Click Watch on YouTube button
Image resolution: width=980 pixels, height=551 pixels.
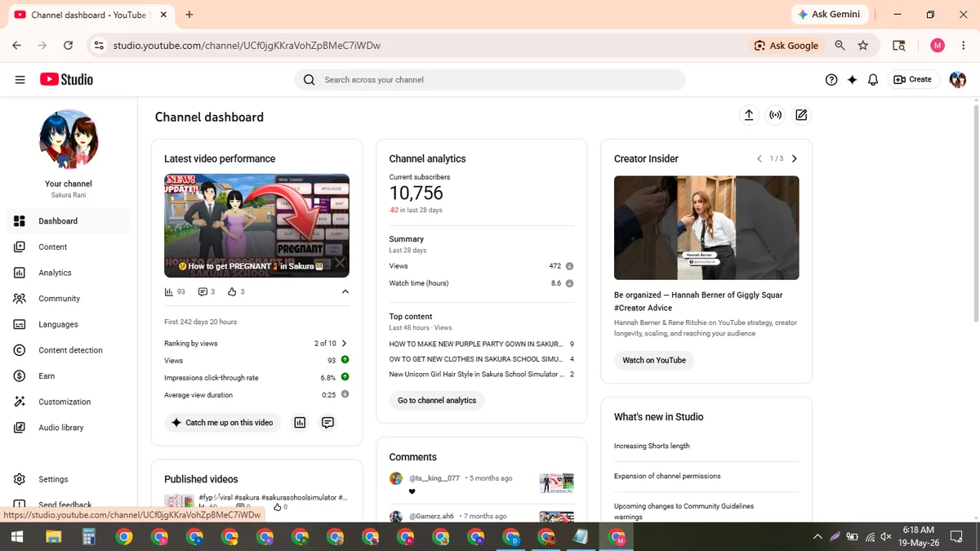click(654, 360)
